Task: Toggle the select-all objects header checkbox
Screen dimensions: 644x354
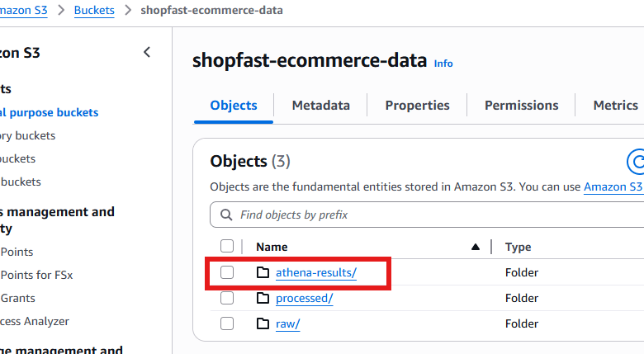Action: click(227, 246)
